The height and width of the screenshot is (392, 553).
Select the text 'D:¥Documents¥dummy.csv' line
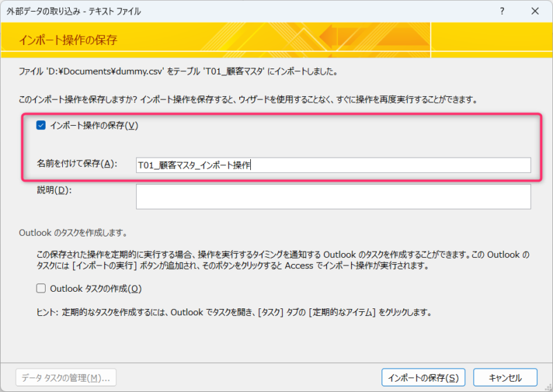pos(179,72)
